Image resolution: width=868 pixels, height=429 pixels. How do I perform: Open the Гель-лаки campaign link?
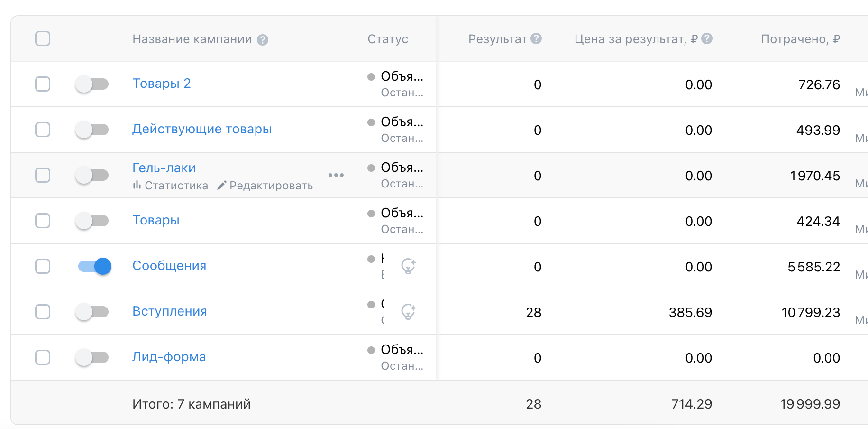click(x=164, y=168)
